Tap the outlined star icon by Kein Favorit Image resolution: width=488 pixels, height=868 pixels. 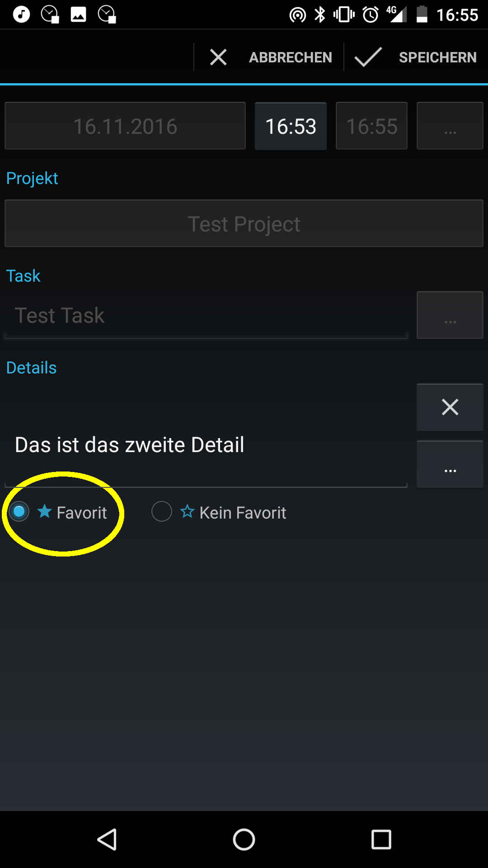187,511
